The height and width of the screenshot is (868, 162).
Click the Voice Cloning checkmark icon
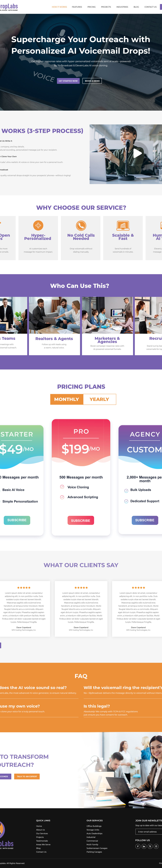pos(62,487)
